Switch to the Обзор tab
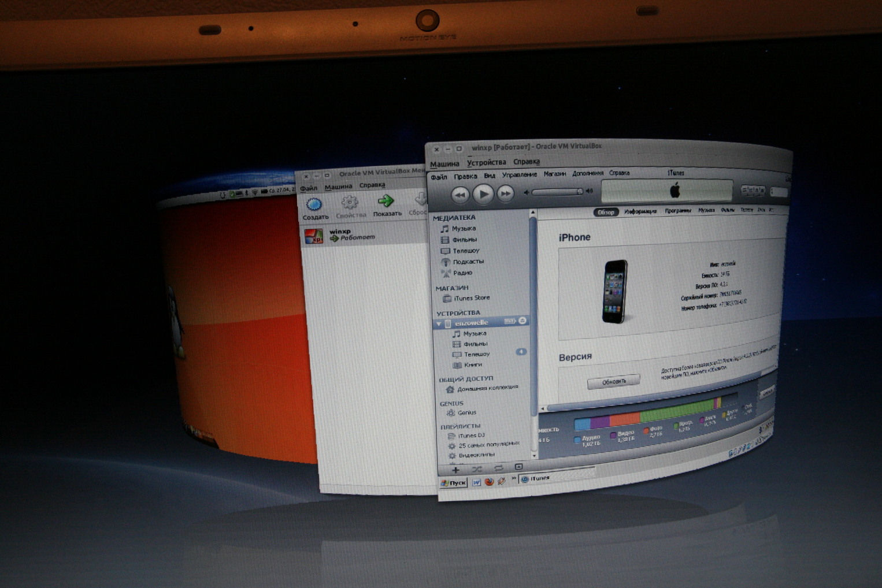The image size is (882, 588). click(x=606, y=212)
